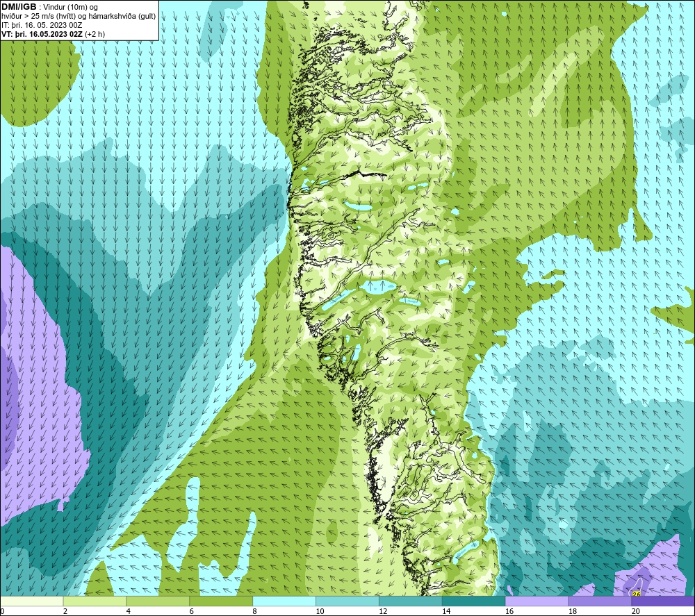Click legend scale label '4'
The image size is (695, 616).
click(x=128, y=611)
